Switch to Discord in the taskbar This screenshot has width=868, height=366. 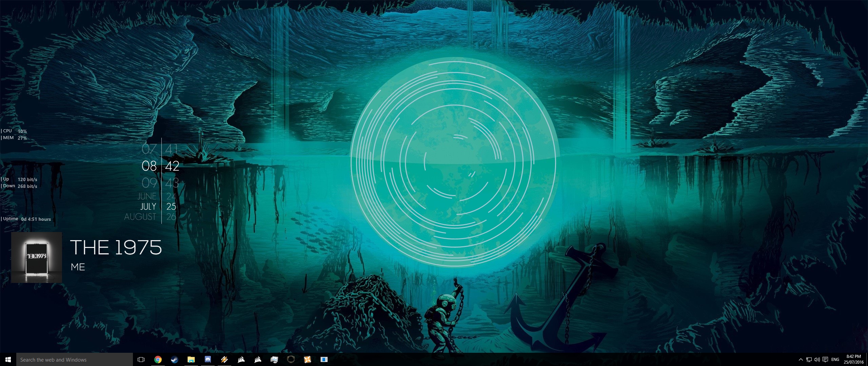(208, 360)
